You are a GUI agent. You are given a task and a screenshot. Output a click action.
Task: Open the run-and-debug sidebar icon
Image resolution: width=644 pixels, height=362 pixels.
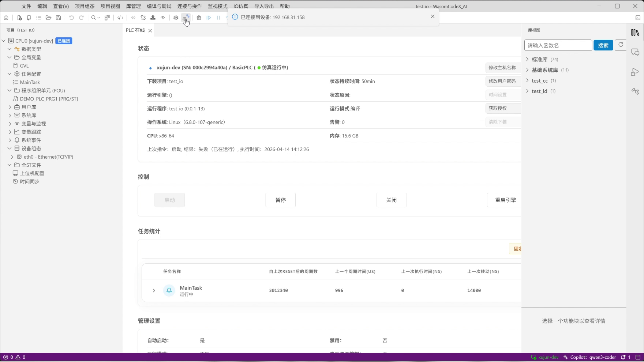point(635,72)
